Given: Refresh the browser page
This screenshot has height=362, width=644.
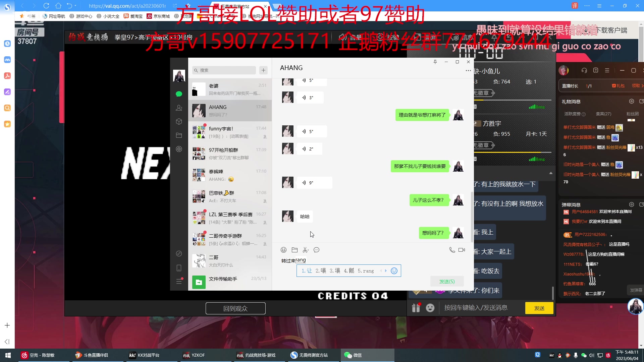Looking at the screenshot, I should click(x=46, y=6).
